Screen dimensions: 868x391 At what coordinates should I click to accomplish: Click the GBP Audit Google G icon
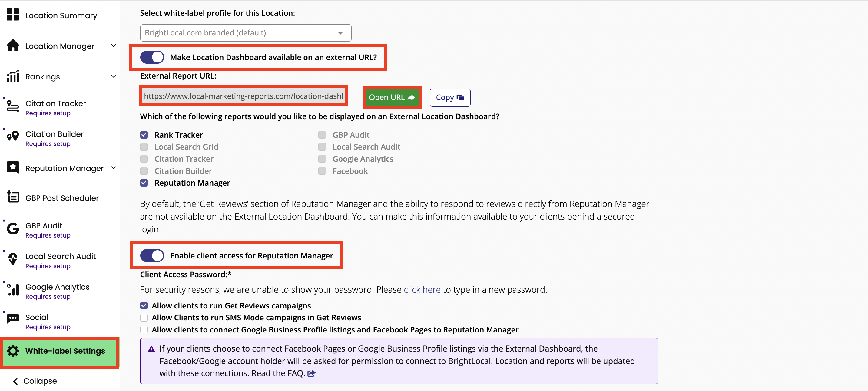click(13, 228)
